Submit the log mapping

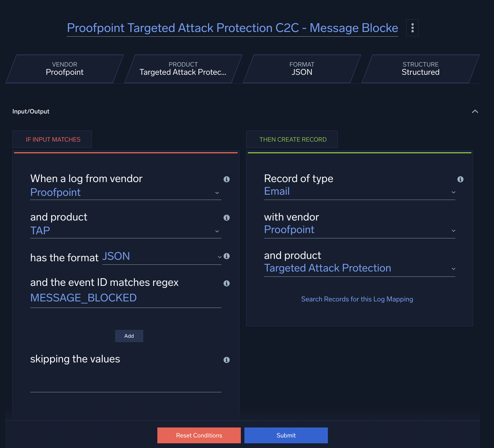pos(286,435)
